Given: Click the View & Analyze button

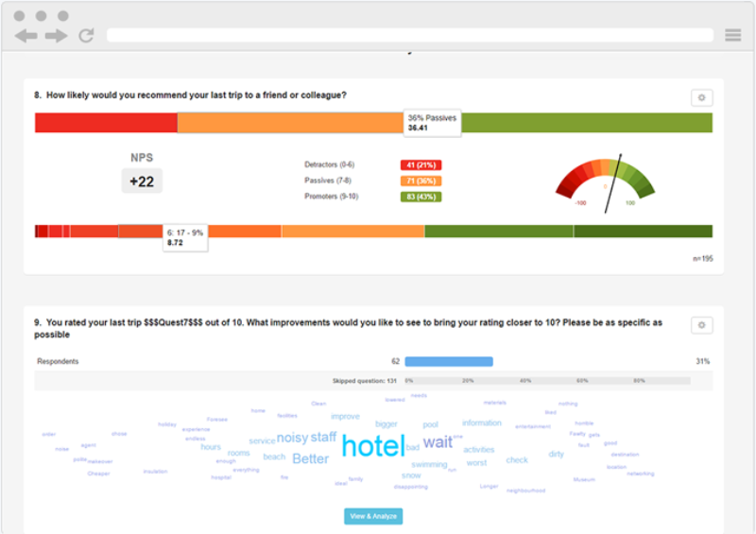Looking at the screenshot, I should tap(373, 516).
